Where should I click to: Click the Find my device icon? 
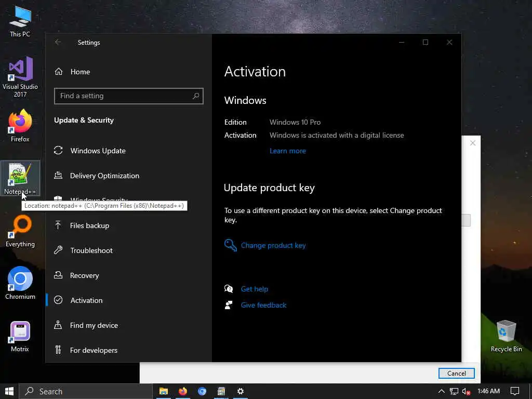tap(58, 325)
